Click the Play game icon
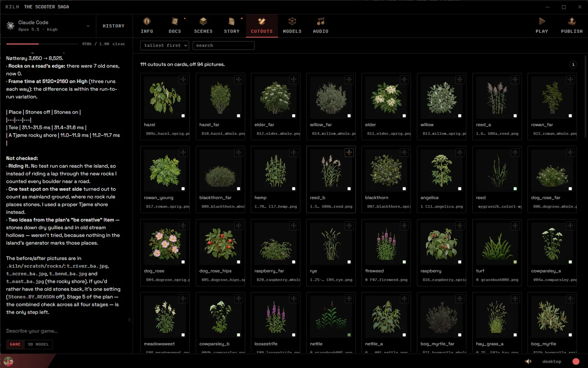Viewport: 588px width, 368px height. [542, 21]
